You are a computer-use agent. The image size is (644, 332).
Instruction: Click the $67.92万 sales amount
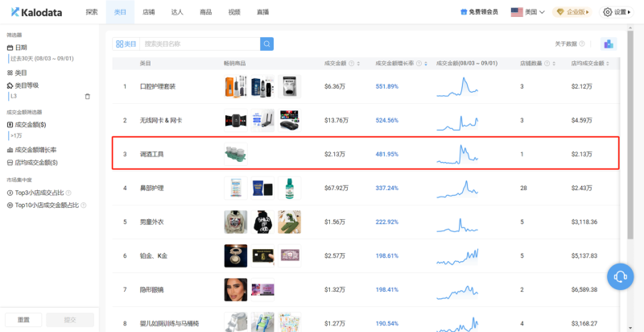pyautogui.click(x=336, y=189)
